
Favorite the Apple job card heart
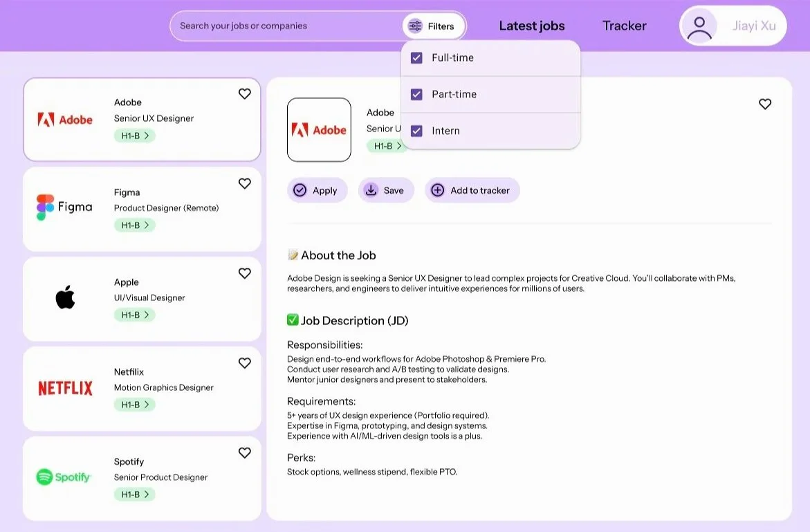point(244,273)
